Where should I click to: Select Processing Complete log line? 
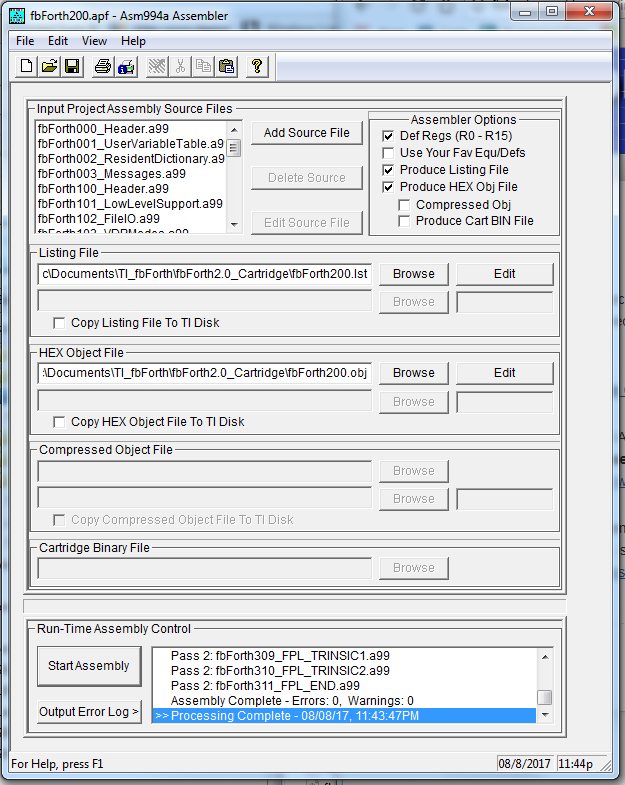345,716
